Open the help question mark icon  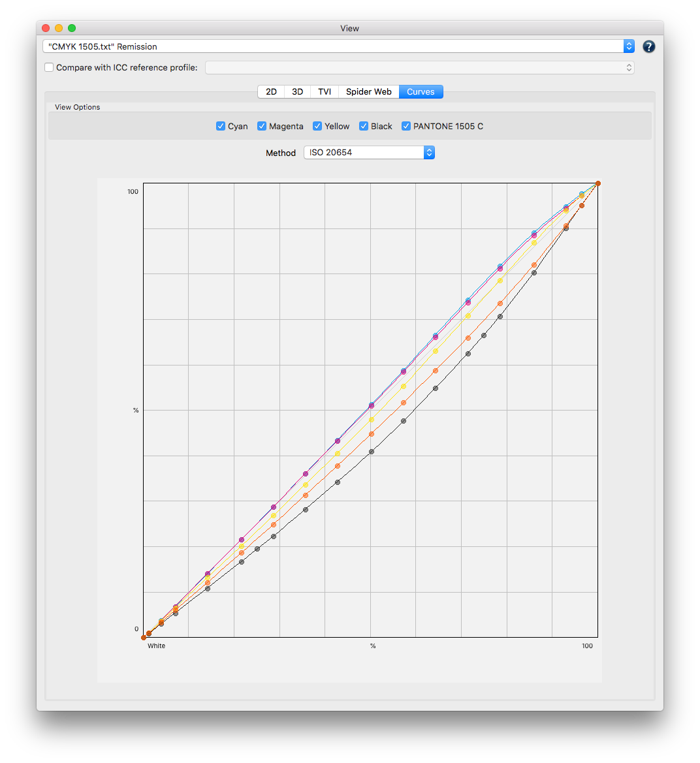click(x=648, y=46)
